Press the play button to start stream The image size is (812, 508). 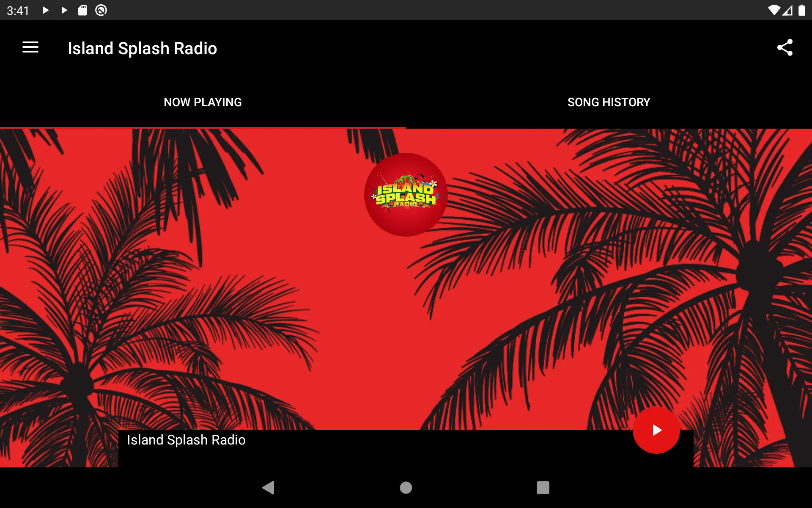click(x=656, y=430)
